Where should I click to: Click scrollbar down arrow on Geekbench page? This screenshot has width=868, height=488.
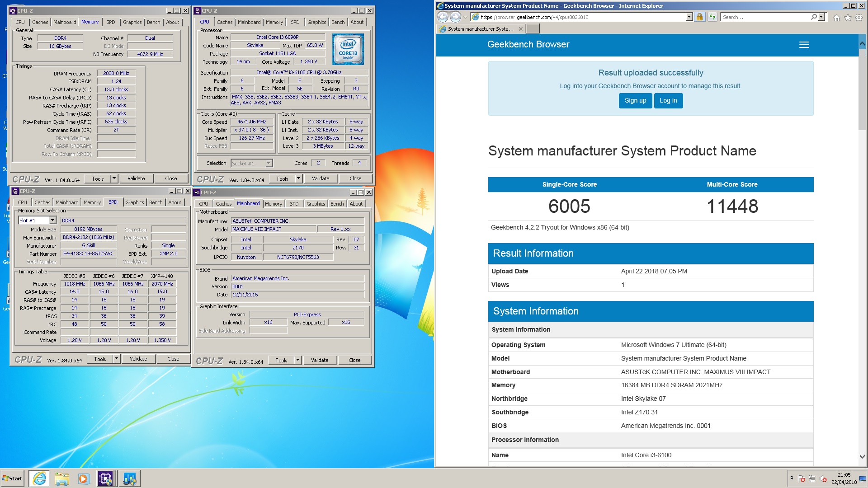click(862, 456)
